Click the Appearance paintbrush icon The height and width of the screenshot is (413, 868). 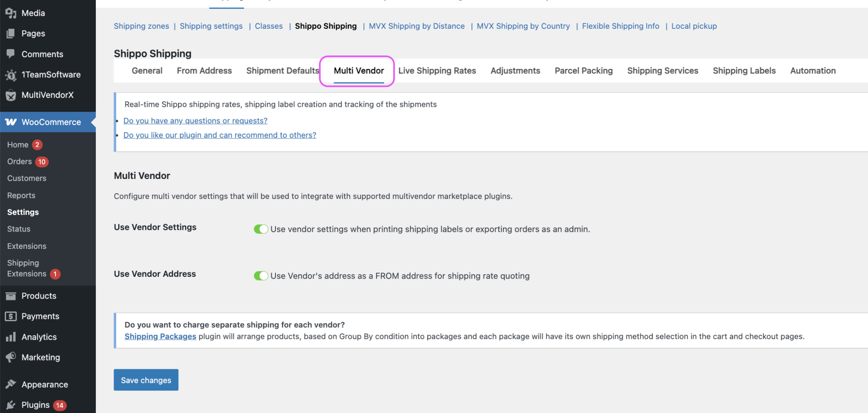tap(11, 385)
